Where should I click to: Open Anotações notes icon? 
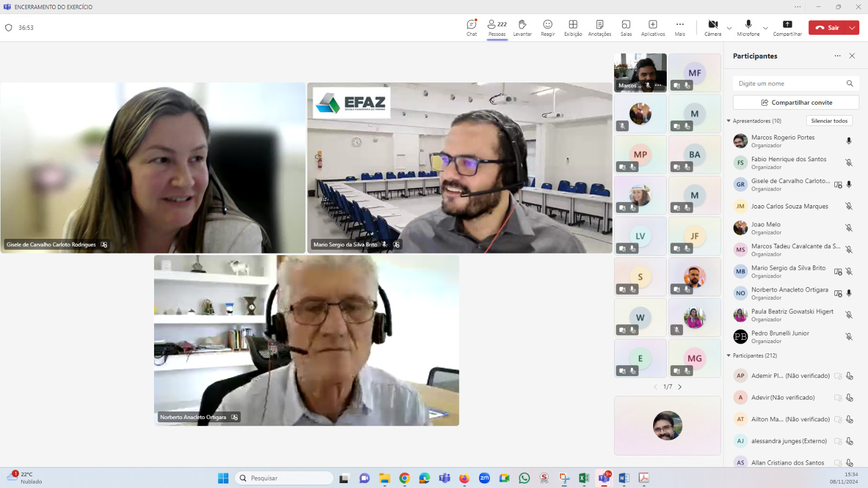[x=599, y=28]
